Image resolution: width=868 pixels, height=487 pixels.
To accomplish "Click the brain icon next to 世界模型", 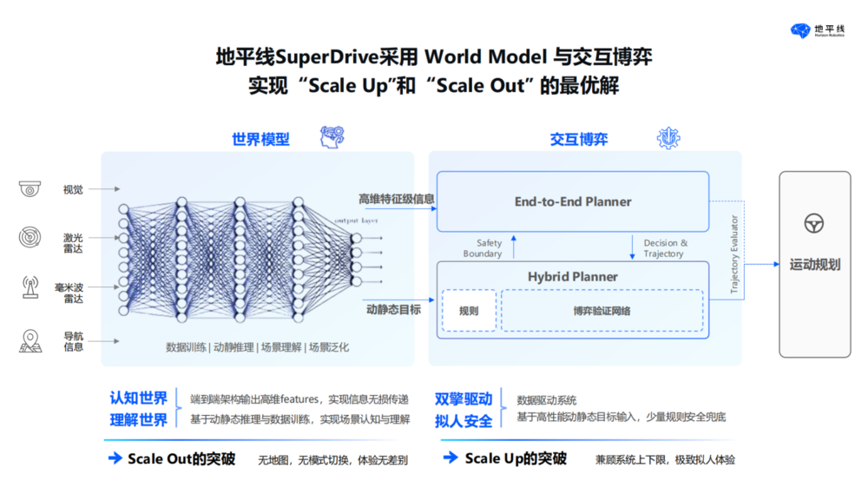I will click(331, 137).
